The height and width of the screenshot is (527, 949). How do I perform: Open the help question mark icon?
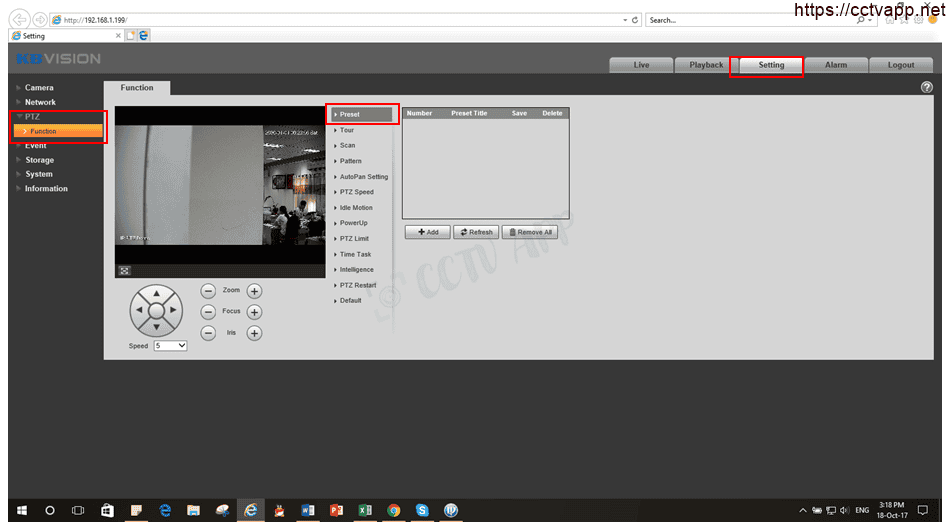926,88
